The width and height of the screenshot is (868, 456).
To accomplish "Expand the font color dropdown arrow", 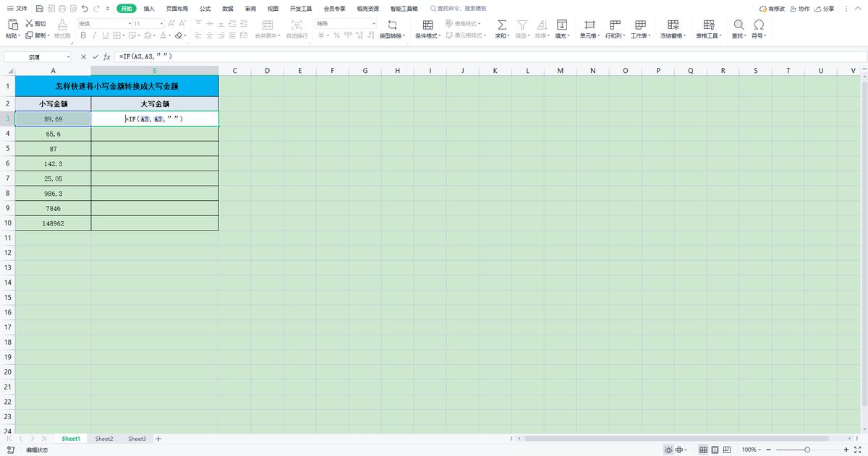I will coord(171,36).
